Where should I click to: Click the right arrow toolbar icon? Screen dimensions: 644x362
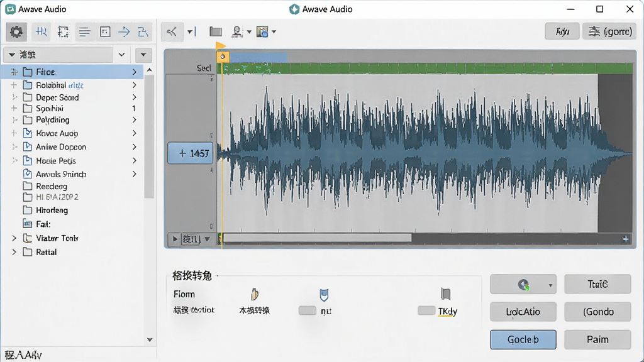(124, 31)
